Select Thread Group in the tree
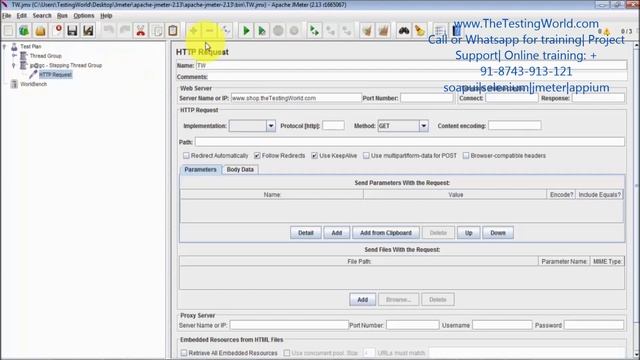The width and height of the screenshot is (640, 360). click(45, 56)
